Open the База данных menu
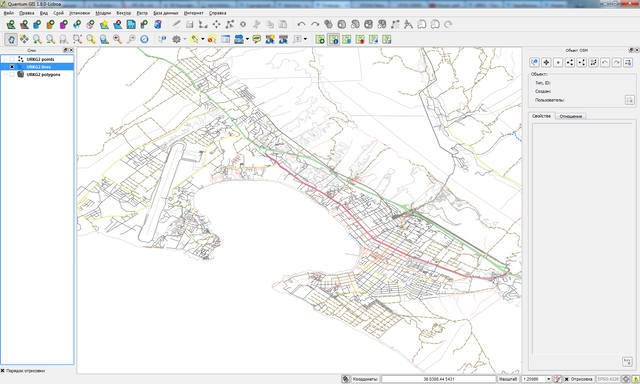 pyautogui.click(x=166, y=13)
